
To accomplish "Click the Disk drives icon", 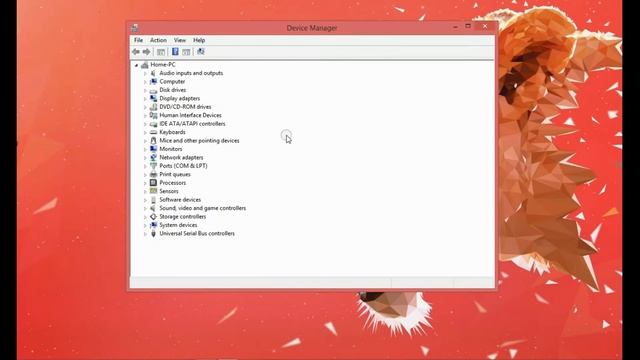I will (153, 90).
